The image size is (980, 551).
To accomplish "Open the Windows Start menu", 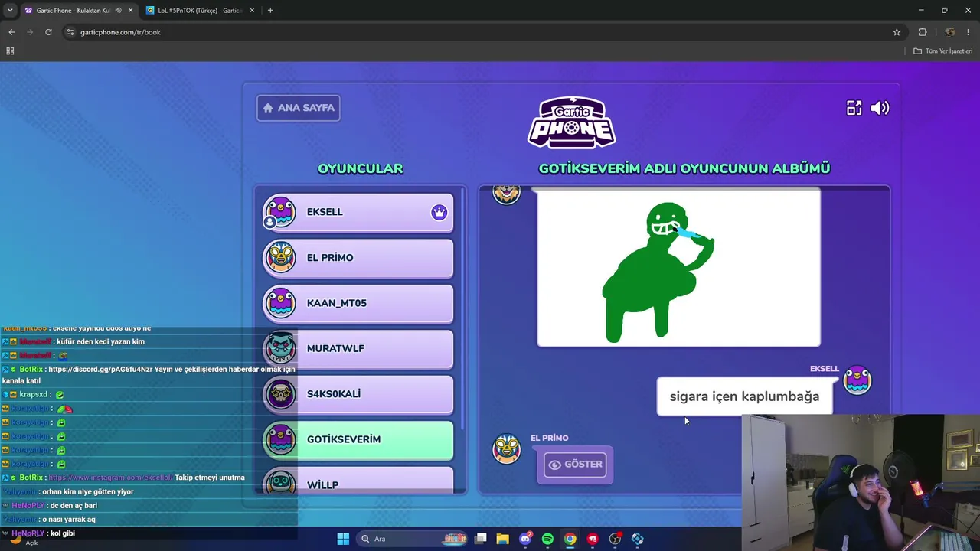I will click(343, 539).
